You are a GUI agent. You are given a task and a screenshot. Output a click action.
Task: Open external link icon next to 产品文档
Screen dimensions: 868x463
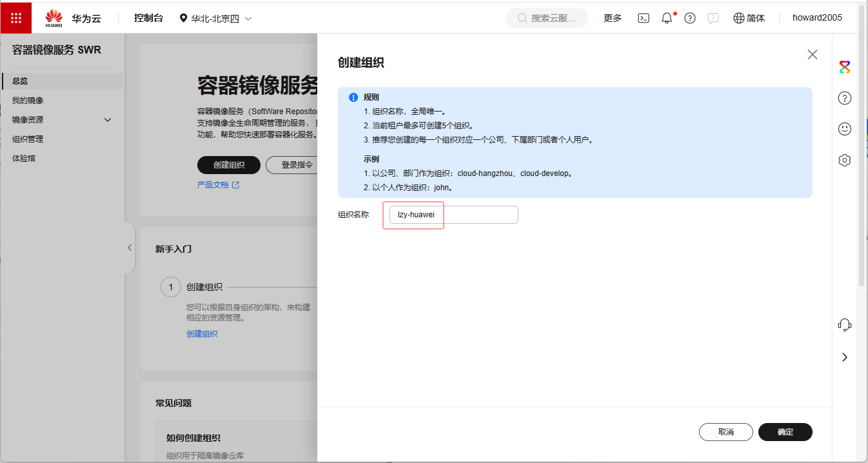(x=235, y=185)
